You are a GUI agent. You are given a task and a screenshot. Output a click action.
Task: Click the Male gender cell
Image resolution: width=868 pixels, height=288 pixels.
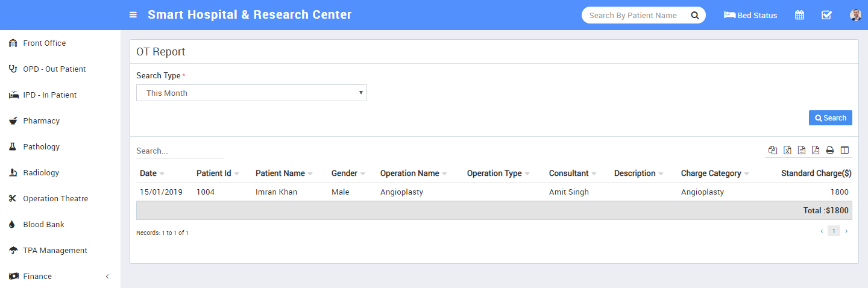click(340, 192)
